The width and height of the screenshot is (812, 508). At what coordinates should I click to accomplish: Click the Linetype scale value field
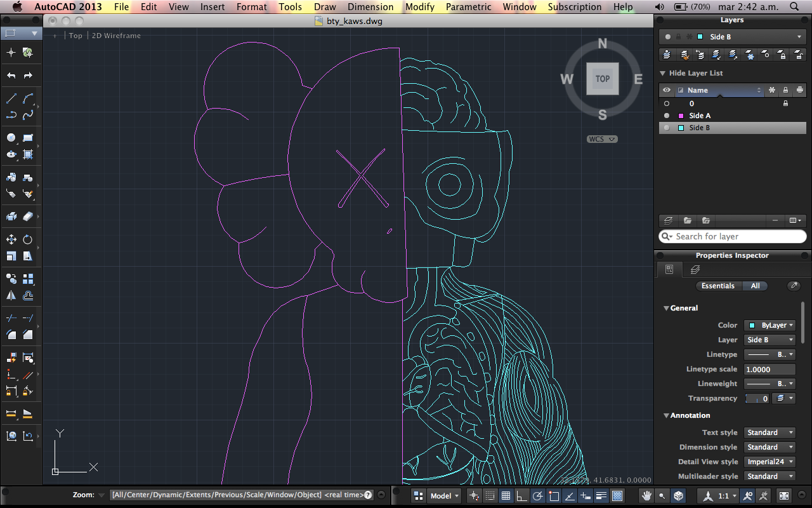pos(769,369)
